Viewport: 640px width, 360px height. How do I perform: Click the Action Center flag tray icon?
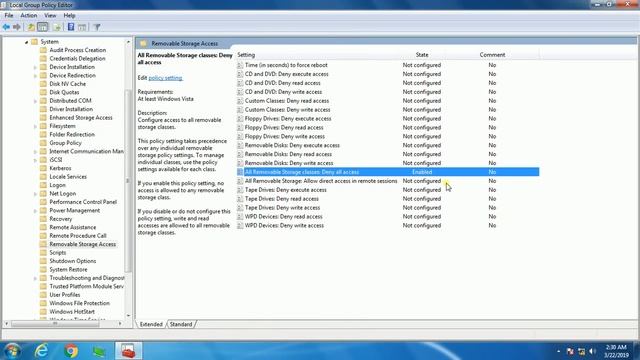[x=570, y=351]
